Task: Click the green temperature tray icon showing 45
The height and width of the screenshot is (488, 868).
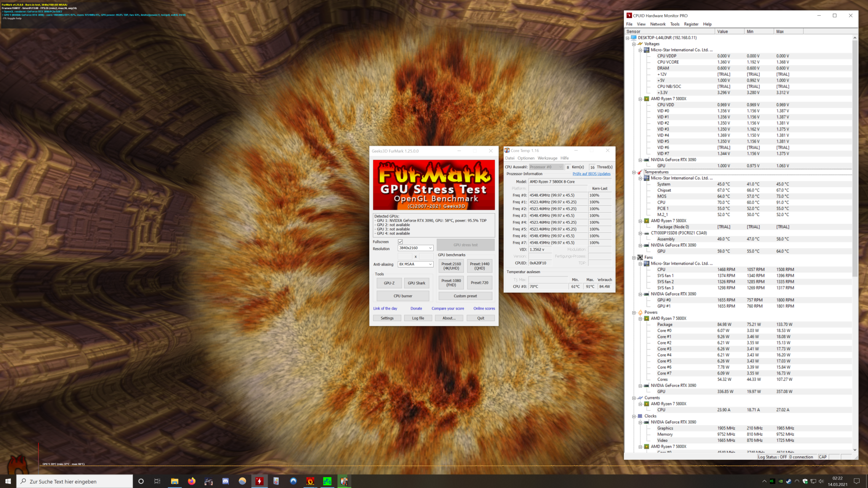Action: click(x=772, y=481)
